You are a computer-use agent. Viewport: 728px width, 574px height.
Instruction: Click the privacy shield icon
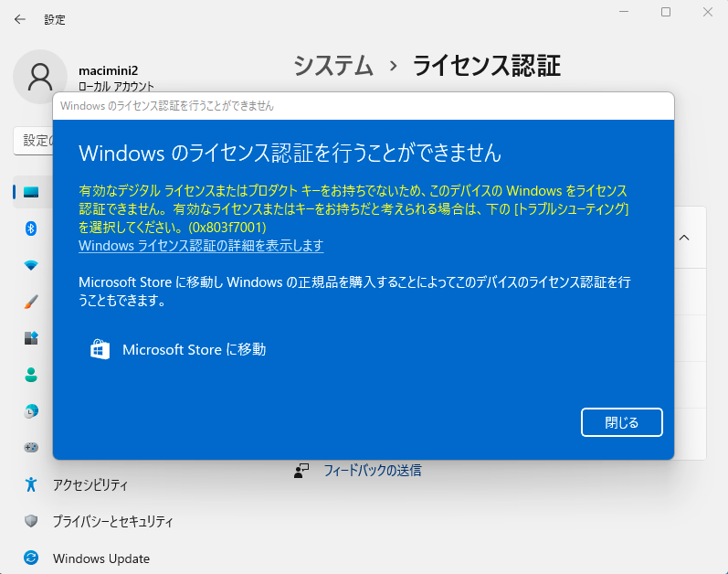31,521
